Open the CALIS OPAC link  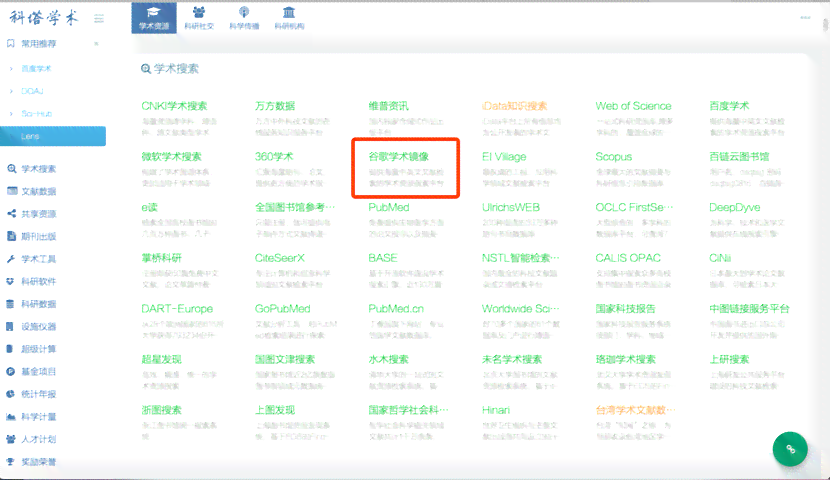pos(628,258)
